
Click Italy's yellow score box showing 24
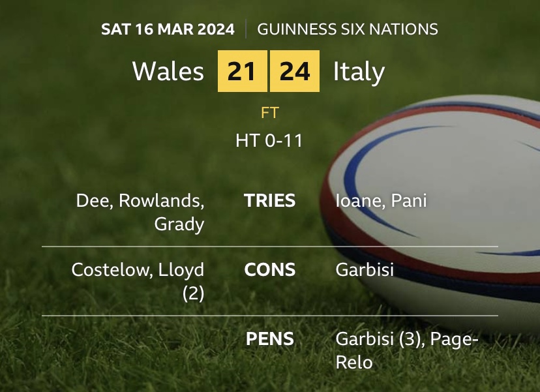[295, 71]
